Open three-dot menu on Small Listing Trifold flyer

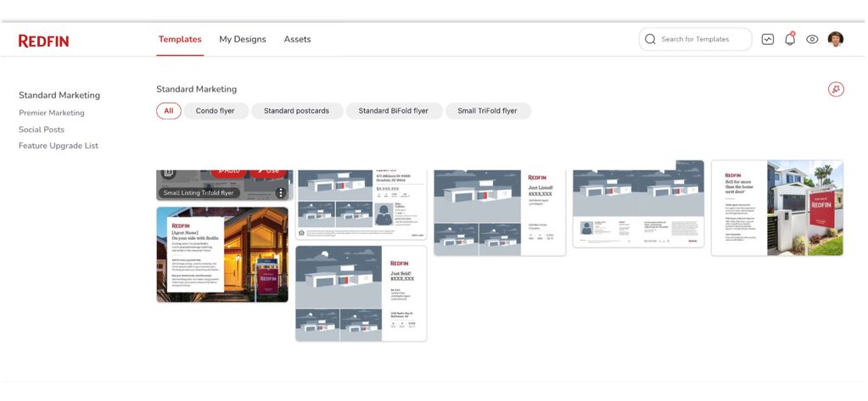(x=281, y=192)
